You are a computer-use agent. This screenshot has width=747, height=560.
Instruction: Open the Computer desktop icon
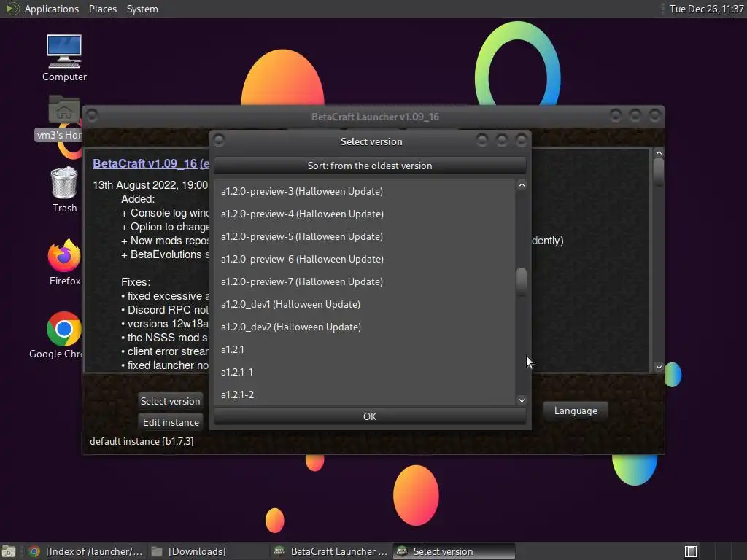click(64, 58)
